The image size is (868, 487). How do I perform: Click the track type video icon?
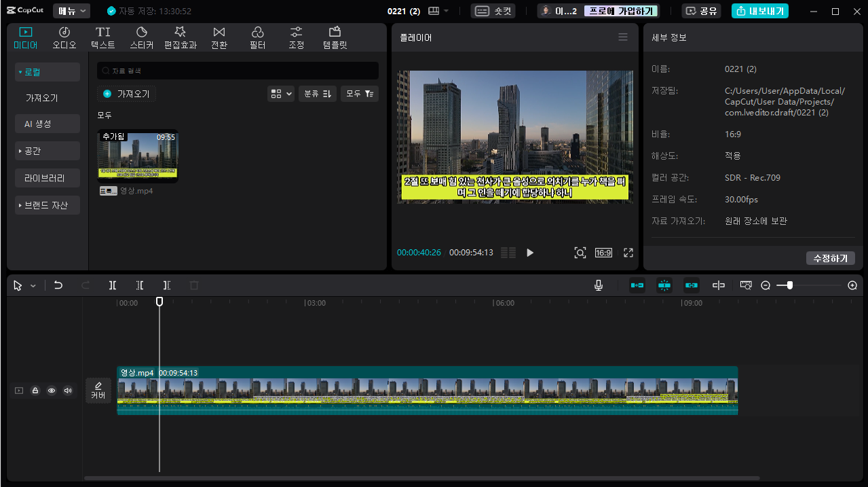[x=18, y=391]
